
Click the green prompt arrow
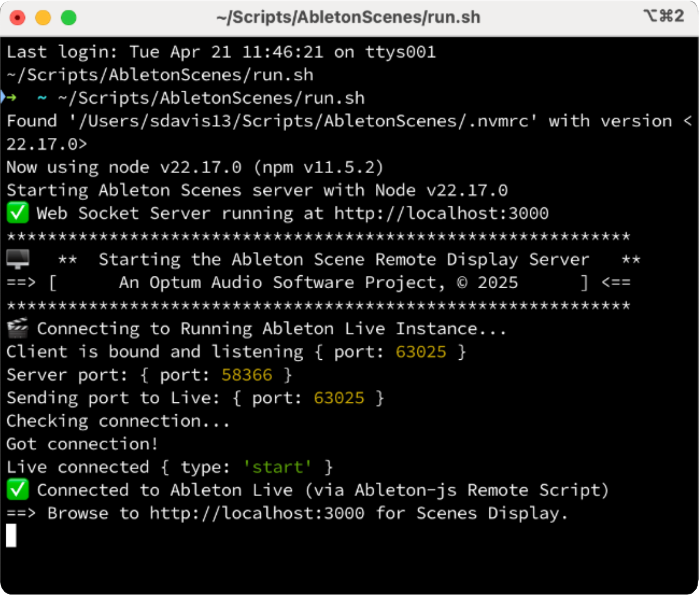click(x=10, y=97)
